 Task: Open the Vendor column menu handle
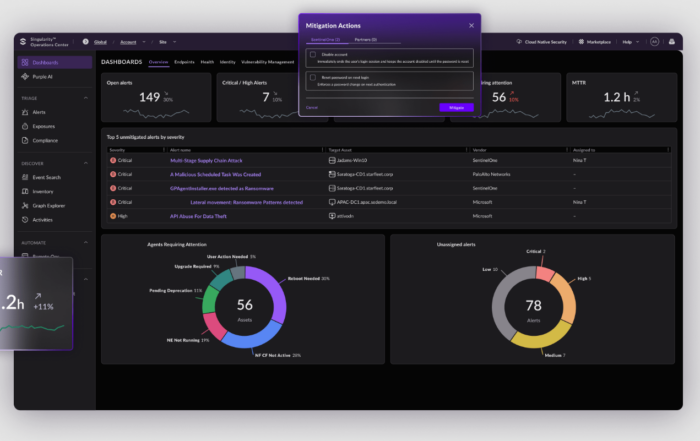pos(567,150)
